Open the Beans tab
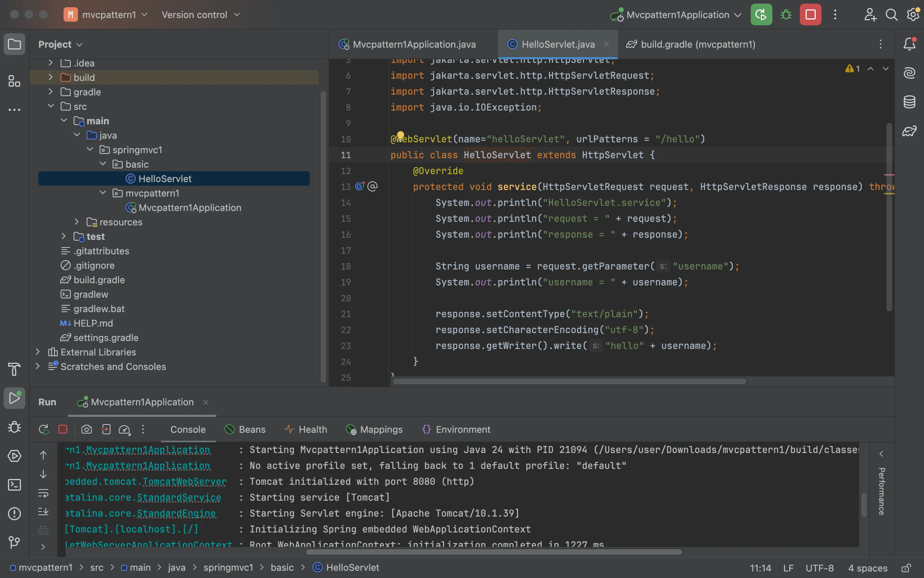The height and width of the screenshot is (578, 924). point(245,429)
